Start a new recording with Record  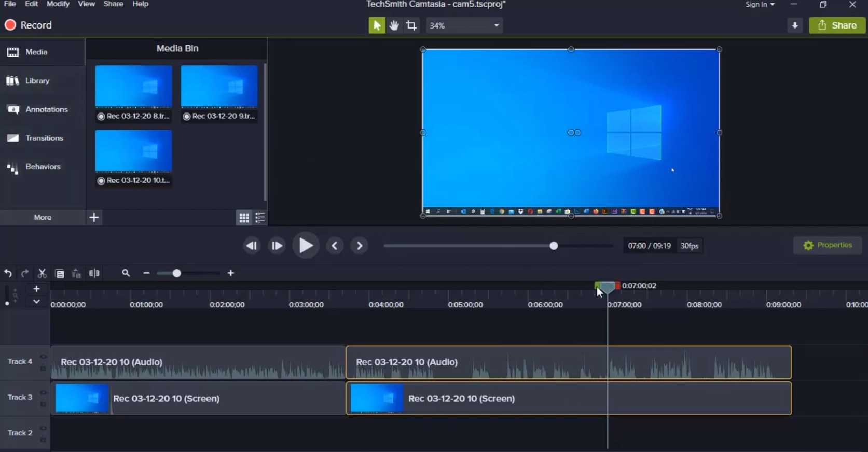coord(29,25)
